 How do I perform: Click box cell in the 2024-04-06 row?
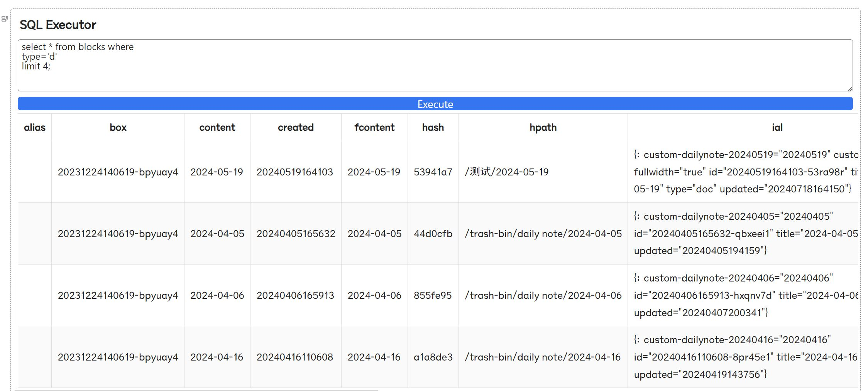tap(118, 295)
